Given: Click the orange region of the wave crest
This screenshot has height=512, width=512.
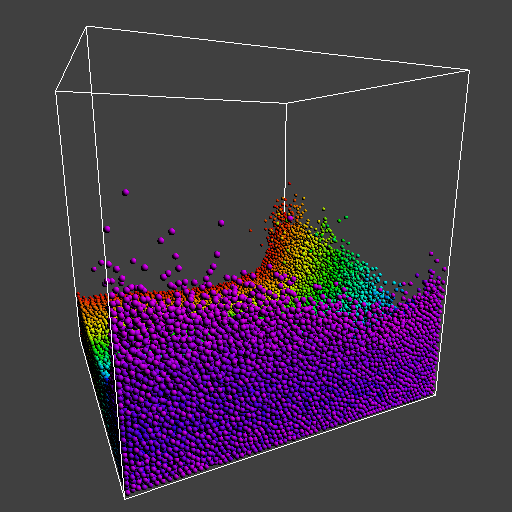Looking at the screenshot, I should tap(283, 240).
